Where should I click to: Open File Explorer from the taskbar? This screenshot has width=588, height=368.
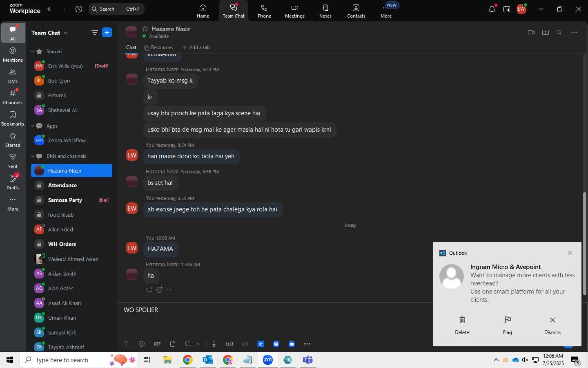tap(167, 360)
